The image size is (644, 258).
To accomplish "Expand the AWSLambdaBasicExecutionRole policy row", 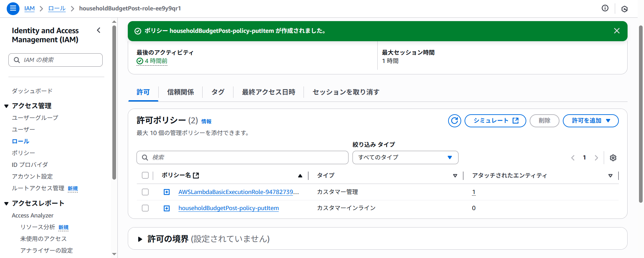I will tap(167, 192).
